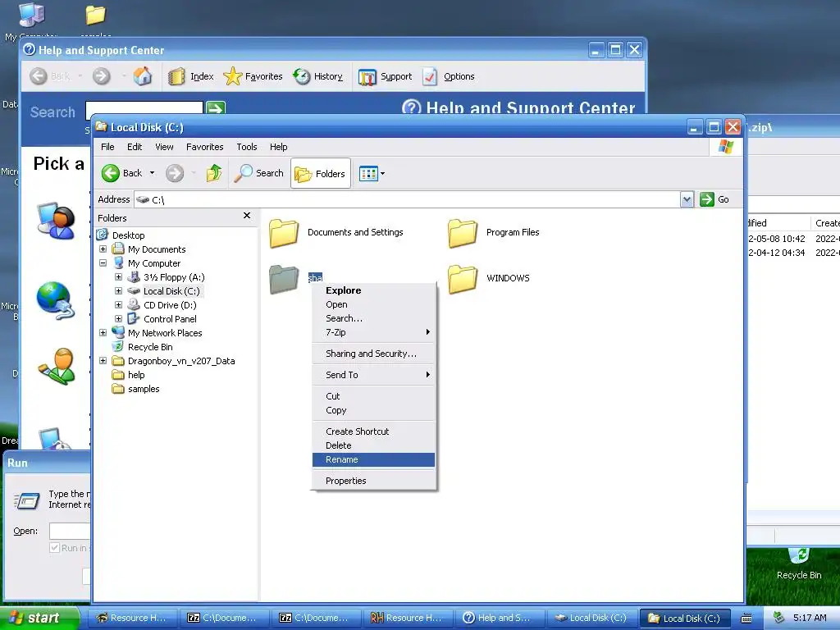
Task: Click the Search magnifier in Explorer toolbar
Action: point(243,173)
